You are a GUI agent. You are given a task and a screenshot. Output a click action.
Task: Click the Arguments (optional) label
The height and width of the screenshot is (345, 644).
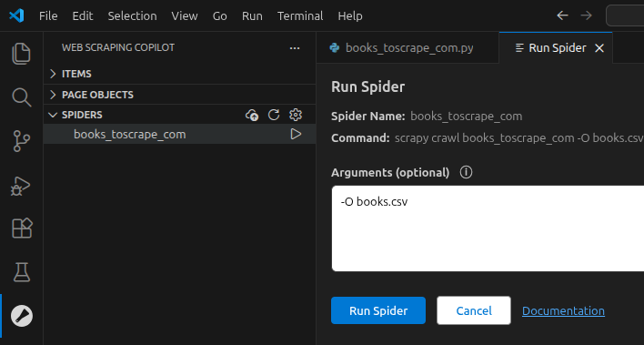click(390, 172)
